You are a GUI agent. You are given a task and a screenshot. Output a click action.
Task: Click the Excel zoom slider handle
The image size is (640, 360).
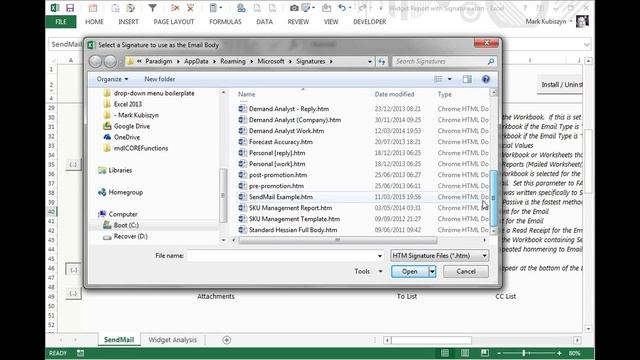[524, 353]
